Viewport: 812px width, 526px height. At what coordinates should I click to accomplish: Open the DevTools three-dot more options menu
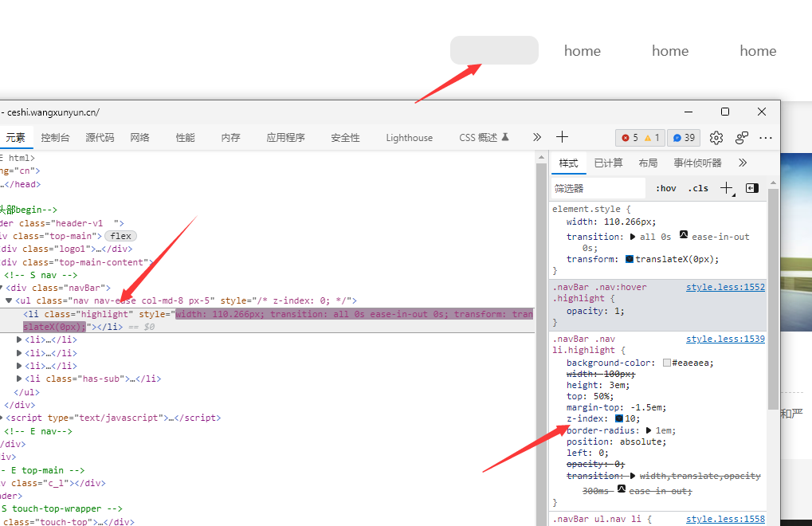[766, 138]
